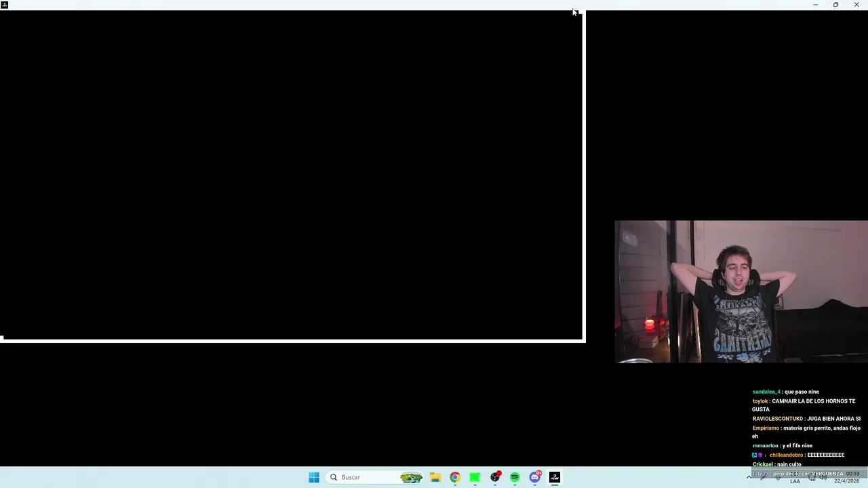Click chat username Empirismo
Image resolution: width=868 pixels, height=488 pixels.
[766, 428]
